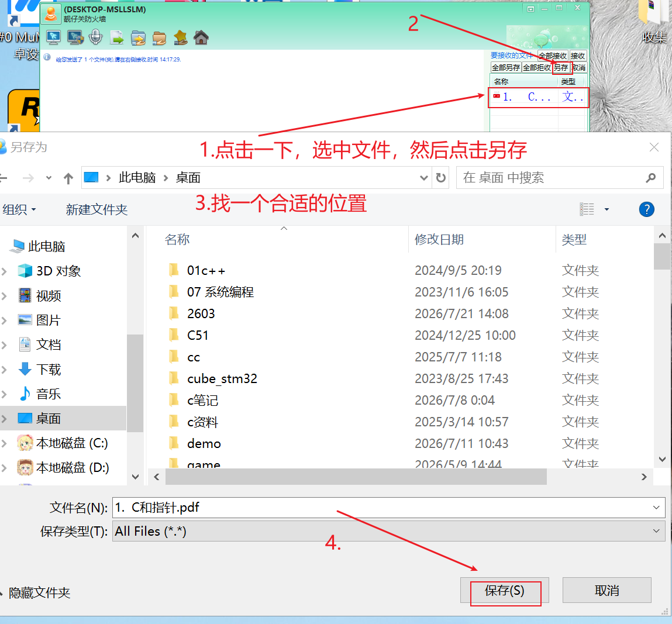Open the 保存类型 dropdown list
The height and width of the screenshot is (624, 672).
pyautogui.click(x=389, y=532)
